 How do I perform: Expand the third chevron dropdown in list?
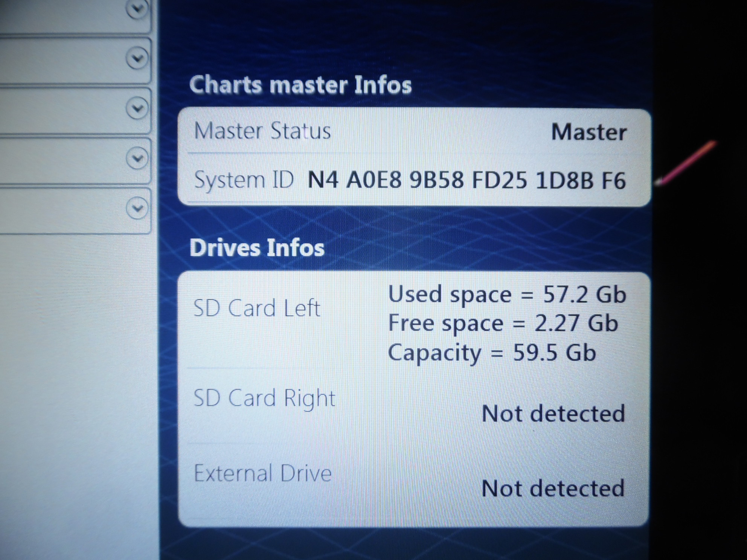137,108
